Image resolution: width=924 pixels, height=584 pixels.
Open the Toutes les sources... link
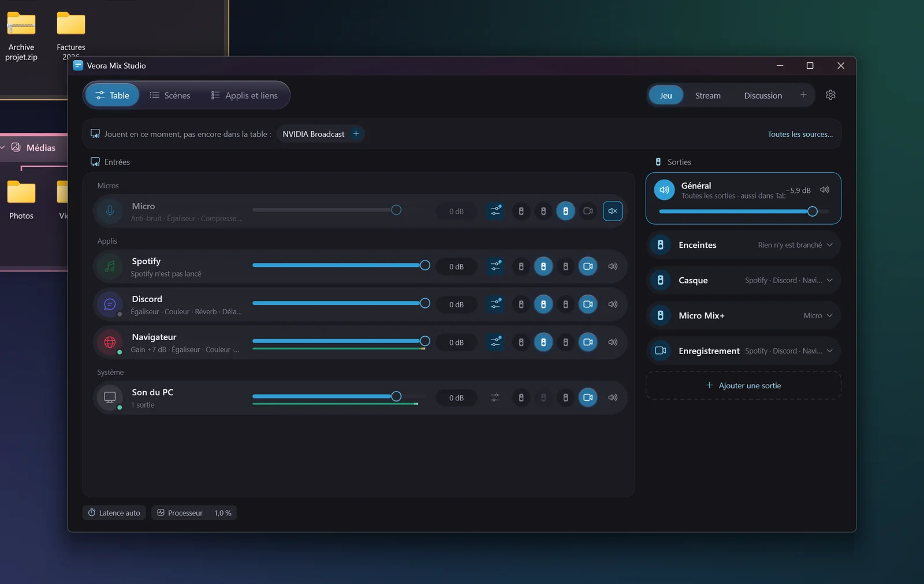click(800, 134)
